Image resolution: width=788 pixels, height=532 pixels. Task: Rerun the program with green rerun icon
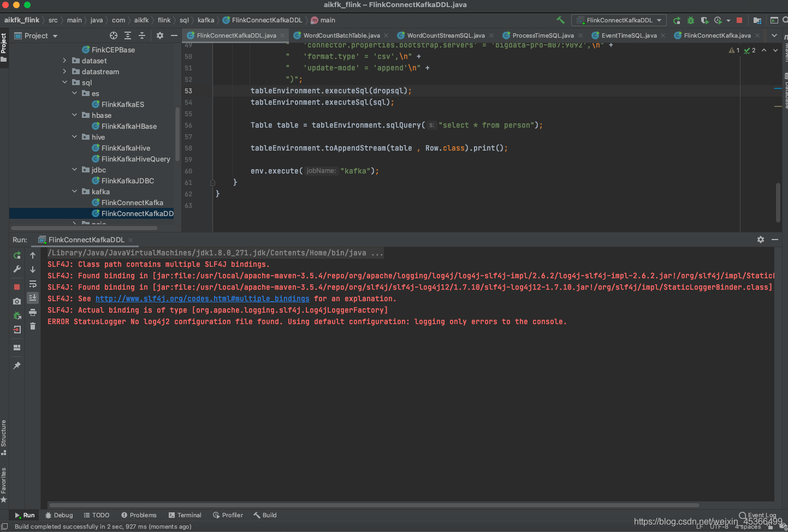(17, 255)
